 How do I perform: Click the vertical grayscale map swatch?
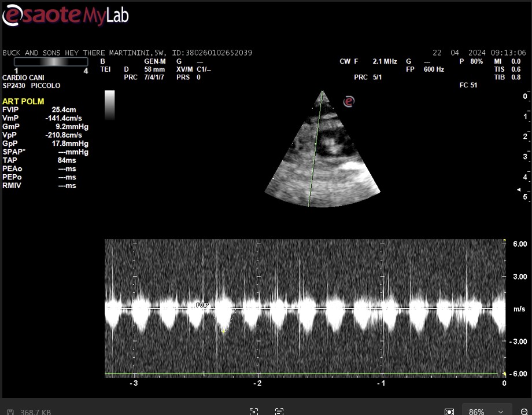pyautogui.click(x=110, y=105)
